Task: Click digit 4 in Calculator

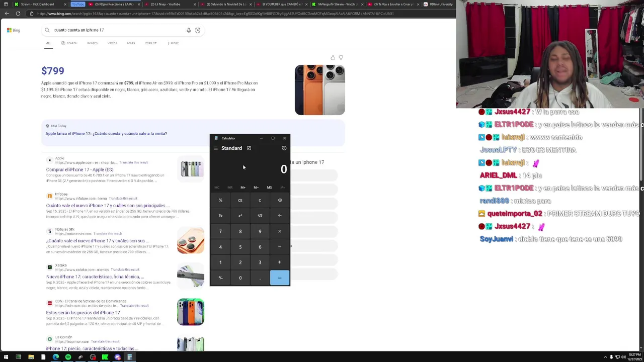Action: point(220,247)
